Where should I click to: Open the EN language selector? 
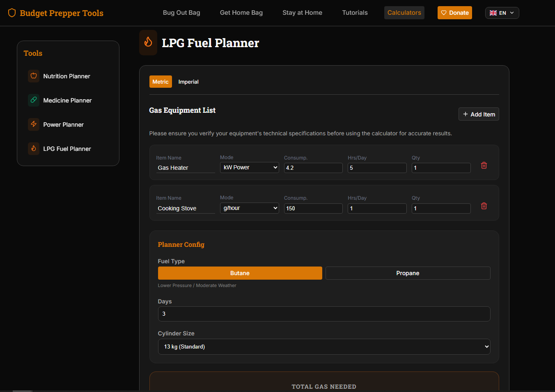502,13
